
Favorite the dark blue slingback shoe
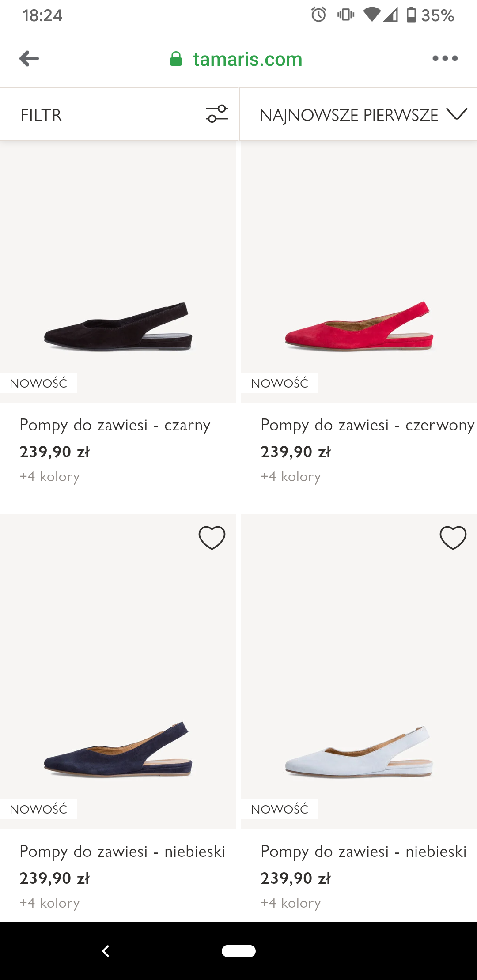pos(212,538)
